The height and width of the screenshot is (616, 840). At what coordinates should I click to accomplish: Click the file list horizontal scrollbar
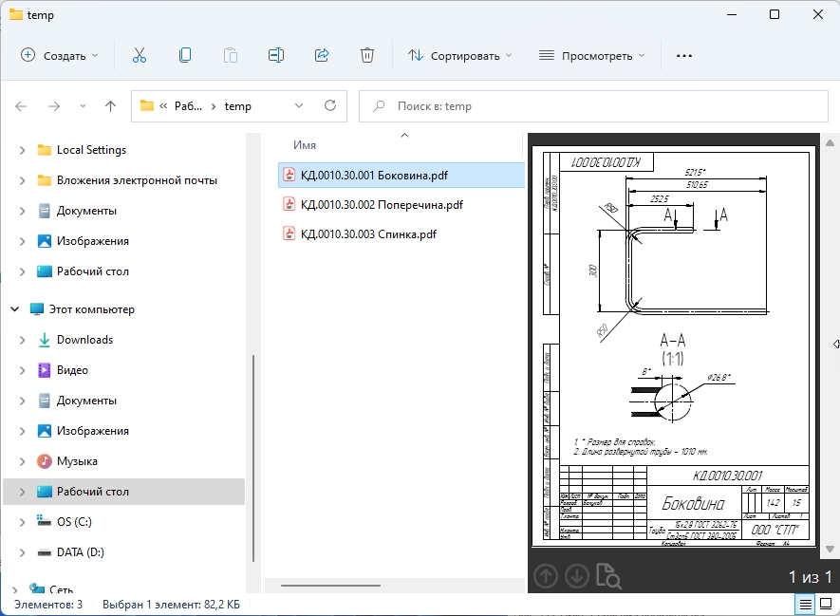point(330,586)
